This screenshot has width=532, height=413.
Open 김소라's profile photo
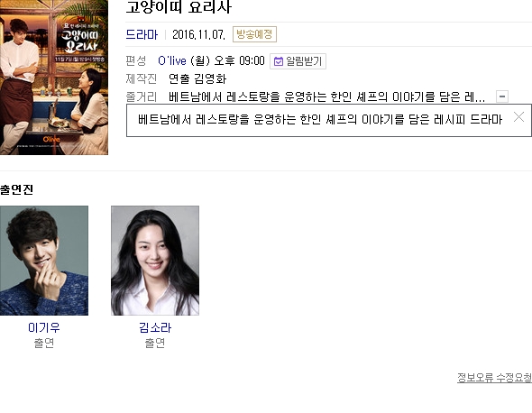(x=155, y=261)
